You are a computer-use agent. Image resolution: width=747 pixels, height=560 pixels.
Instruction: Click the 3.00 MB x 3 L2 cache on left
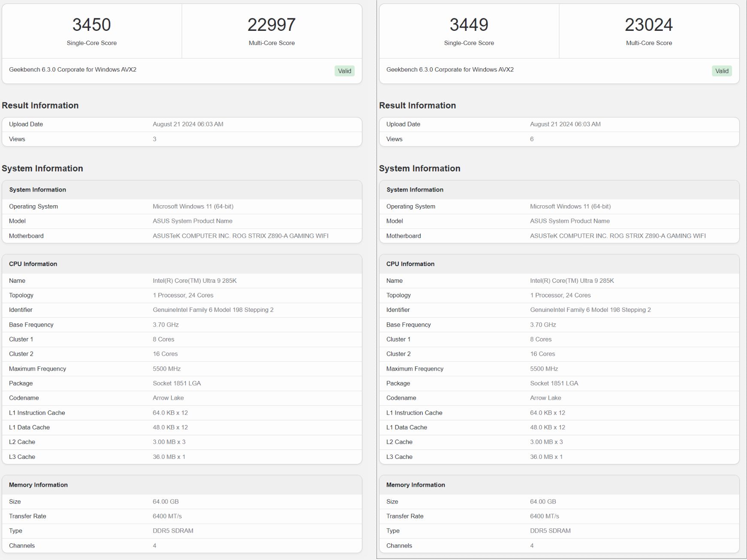pyautogui.click(x=169, y=442)
